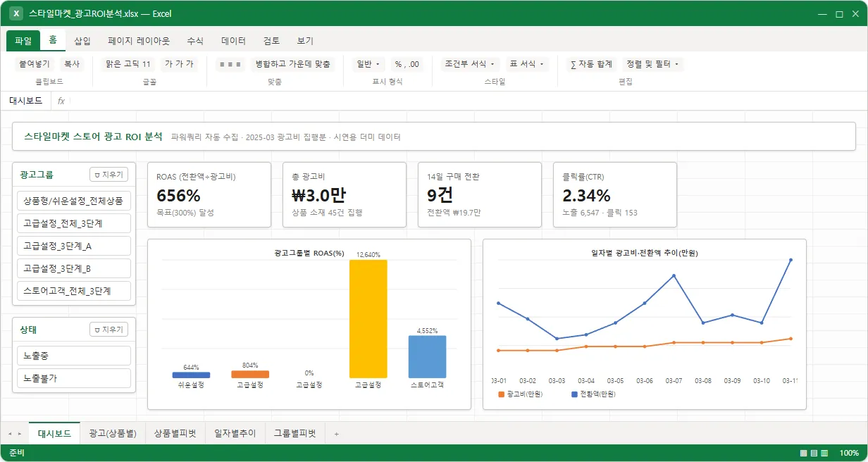
Task: Open the 파일 File tab
Action: (23, 41)
